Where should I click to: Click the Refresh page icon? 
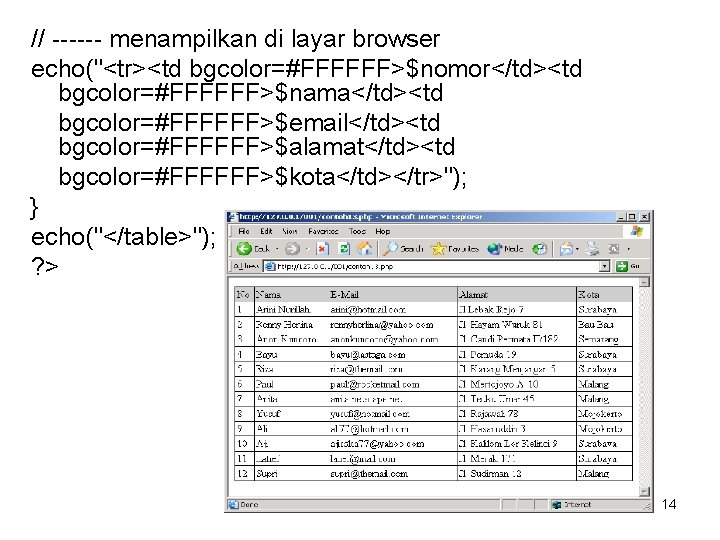(x=343, y=249)
